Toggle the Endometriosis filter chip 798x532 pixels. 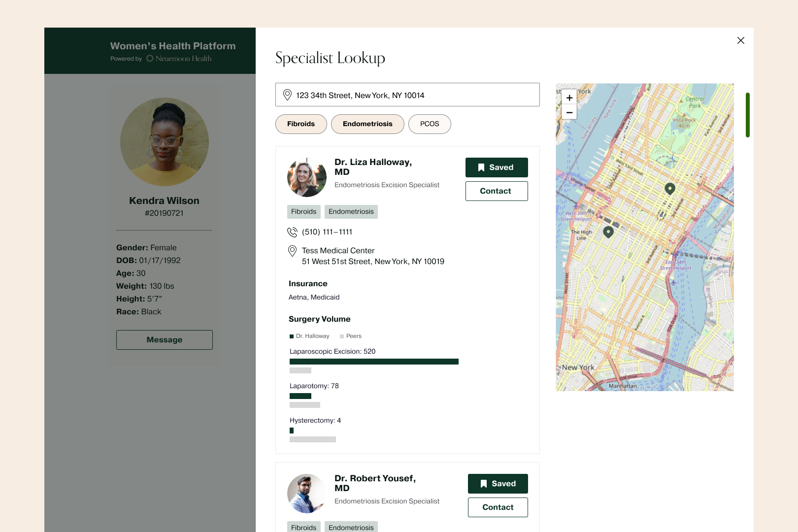pos(367,124)
